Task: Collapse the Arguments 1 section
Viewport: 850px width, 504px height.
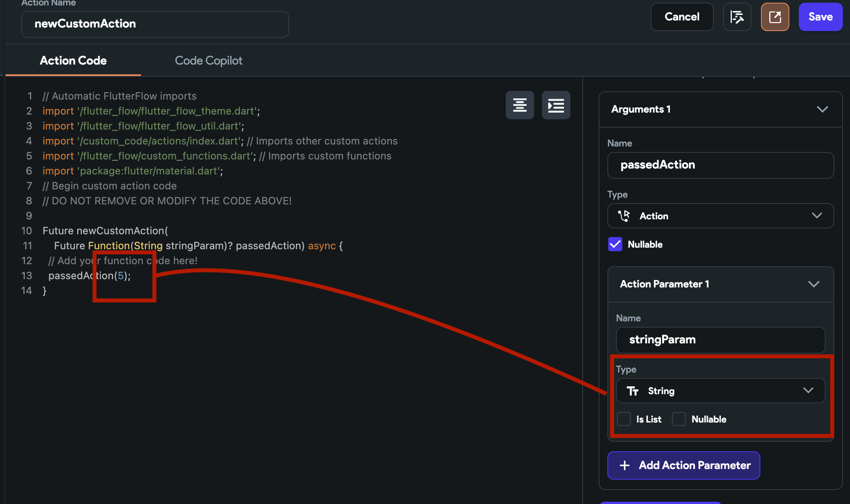Action: (822, 109)
